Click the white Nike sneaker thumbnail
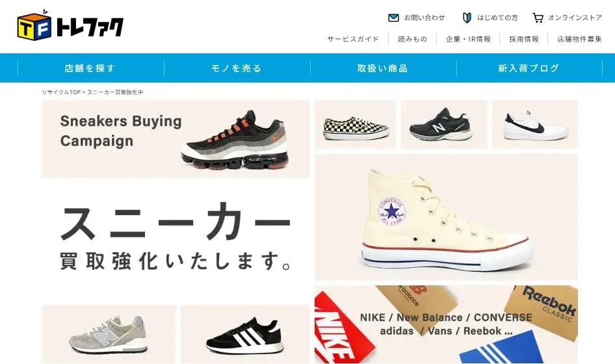Image resolution: width=615 pixels, height=364 pixels. pos(535,124)
